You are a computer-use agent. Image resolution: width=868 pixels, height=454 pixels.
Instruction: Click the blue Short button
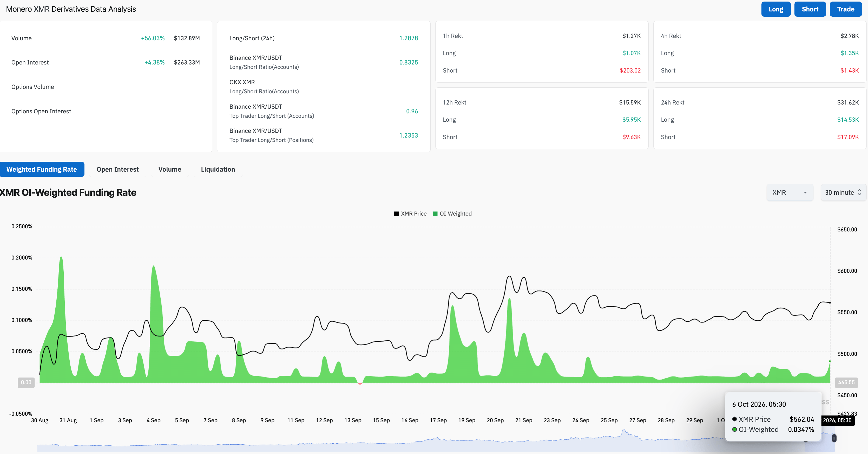coord(810,9)
